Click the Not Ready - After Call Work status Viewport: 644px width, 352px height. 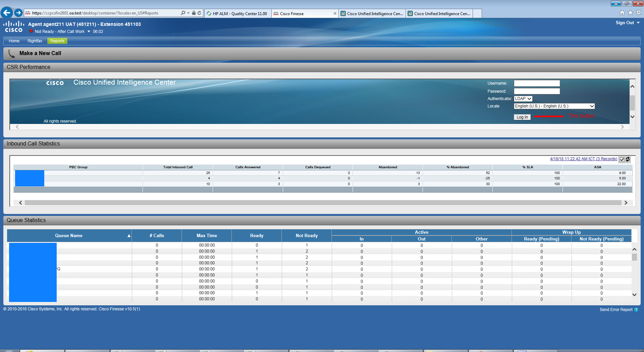(x=60, y=32)
